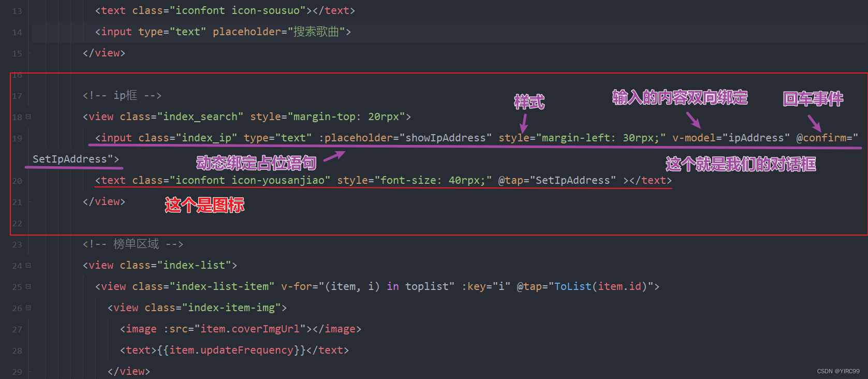Click the closing </view> tag on line 21
Screen dimensions: 868x379
104,201
